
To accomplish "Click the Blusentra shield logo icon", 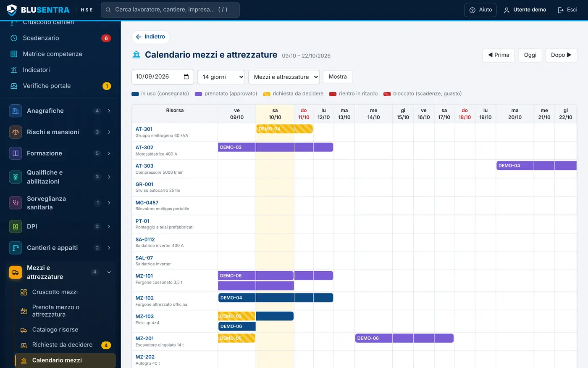I will click(x=12, y=10).
